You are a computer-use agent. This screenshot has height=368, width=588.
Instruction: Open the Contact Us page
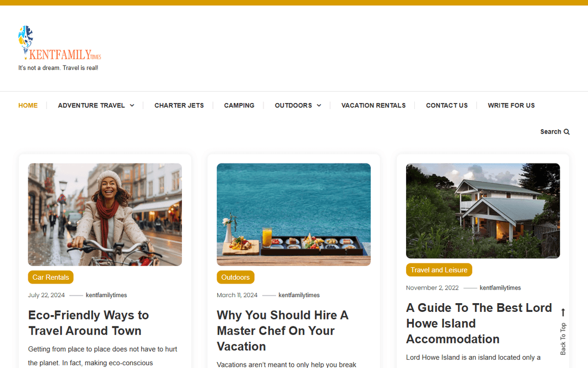tap(446, 106)
